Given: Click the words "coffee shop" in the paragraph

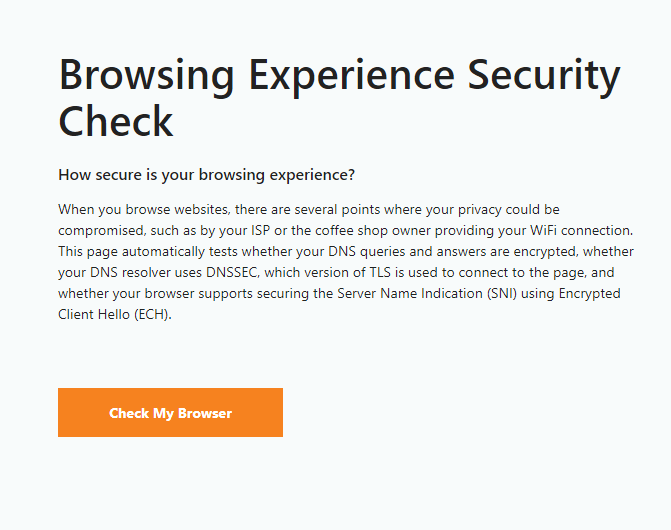Looking at the screenshot, I should (348, 230).
